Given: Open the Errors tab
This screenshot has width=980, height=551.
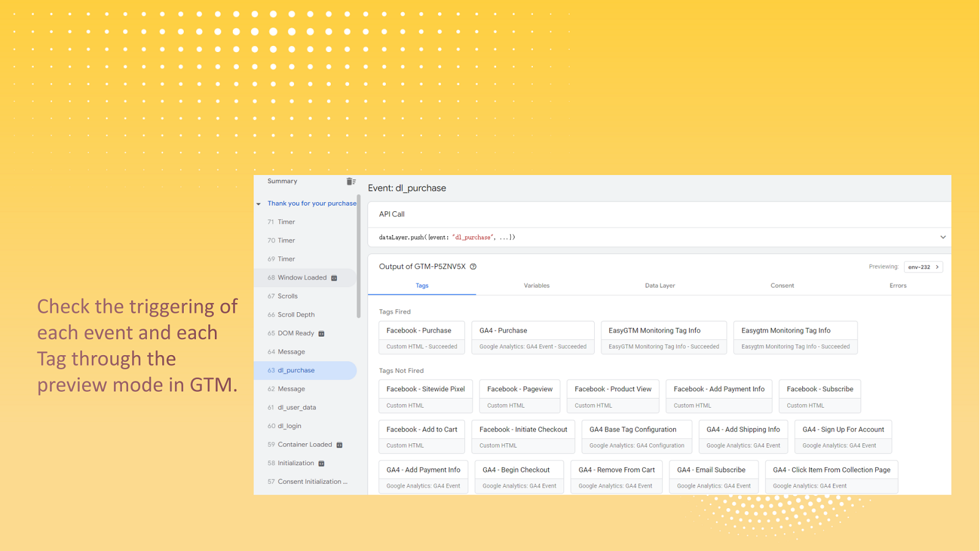Looking at the screenshot, I should coord(898,286).
